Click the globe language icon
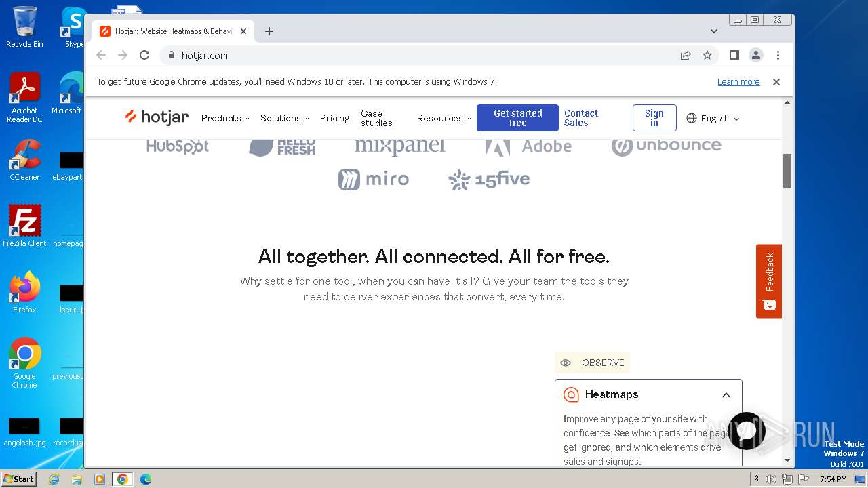This screenshot has height=488, width=868. pos(692,118)
